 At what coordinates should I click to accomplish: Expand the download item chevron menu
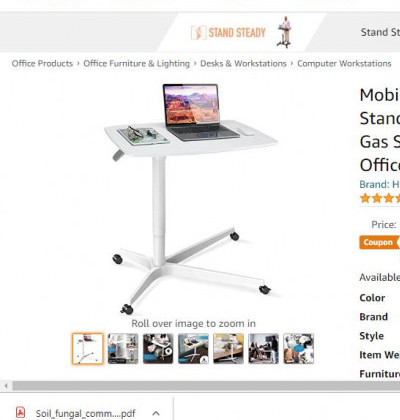pos(156,413)
